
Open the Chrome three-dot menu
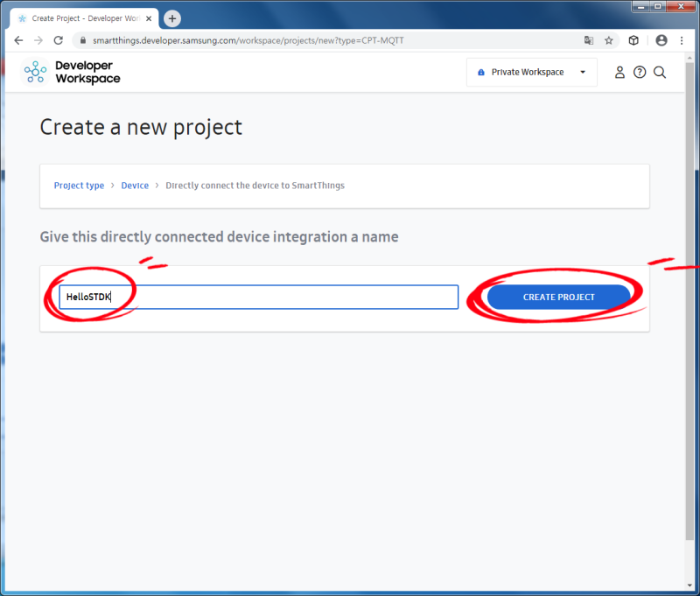[x=682, y=39]
